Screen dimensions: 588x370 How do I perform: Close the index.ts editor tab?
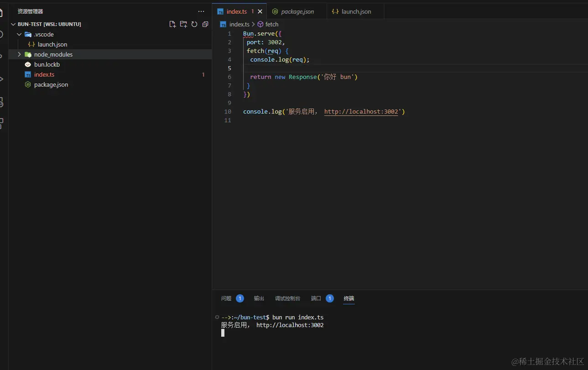coord(260,11)
